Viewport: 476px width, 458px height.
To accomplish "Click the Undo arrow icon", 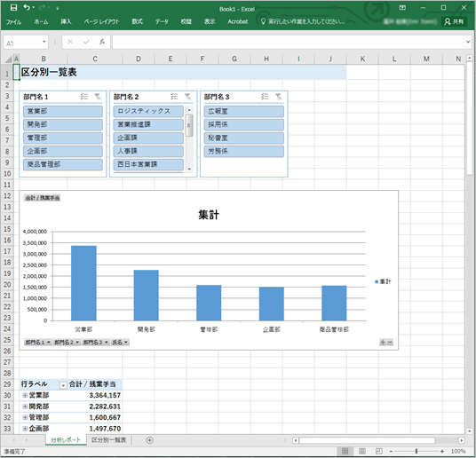I will pyautogui.click(x=27, y=8).
